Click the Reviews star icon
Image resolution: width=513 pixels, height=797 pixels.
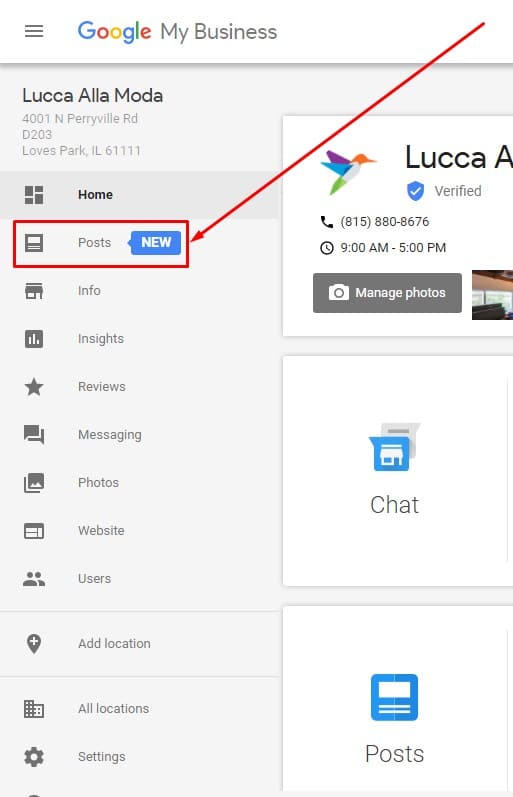click(x=34, y=387)
